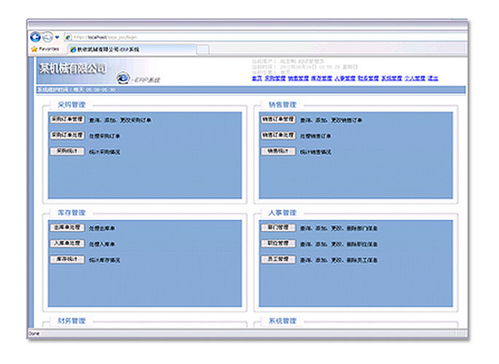Open the 人事管理 navigation link
Viewport: 499px width, 364px height.
[x=345, y=78]
